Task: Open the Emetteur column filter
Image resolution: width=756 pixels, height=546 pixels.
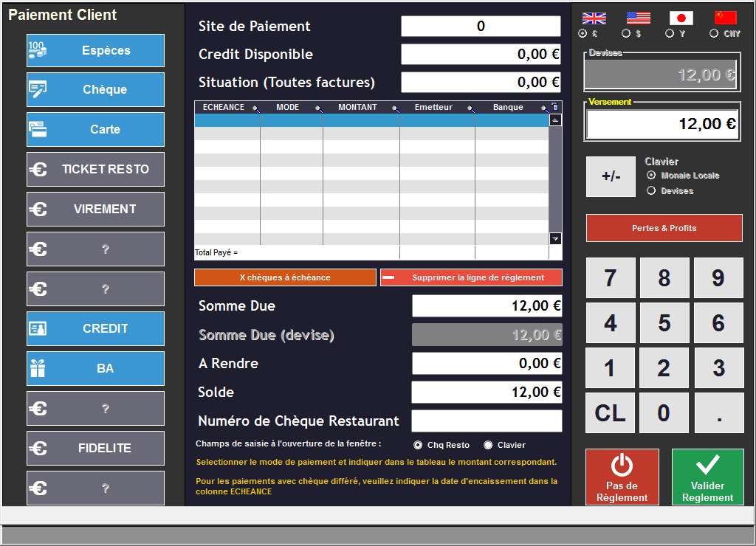Action: click(470, 108)
